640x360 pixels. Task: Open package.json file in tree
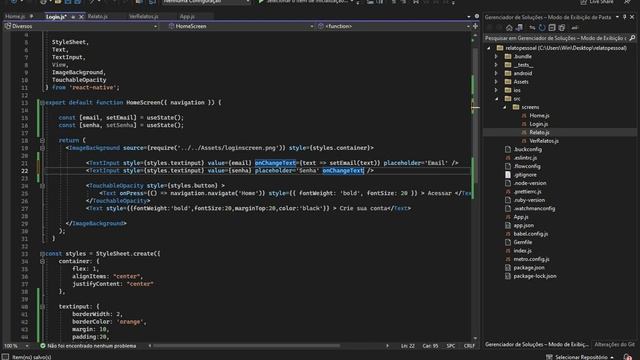click(x=529, y=268)
